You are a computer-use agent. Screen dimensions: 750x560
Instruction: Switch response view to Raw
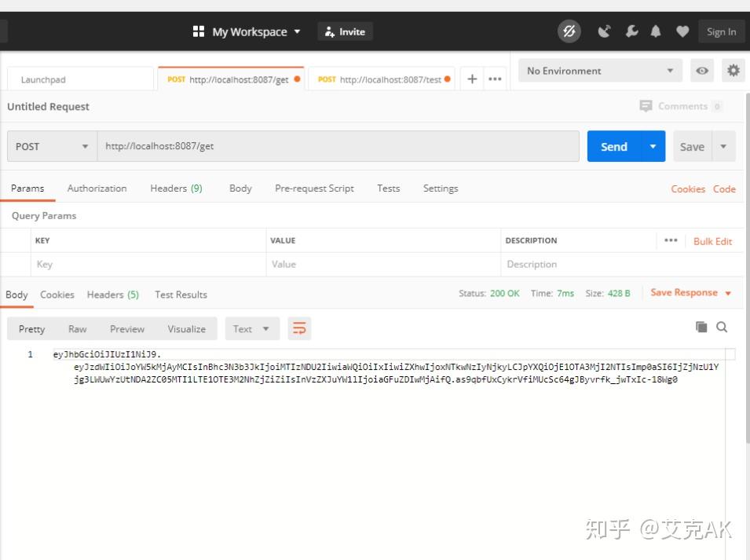click(77, 328)
